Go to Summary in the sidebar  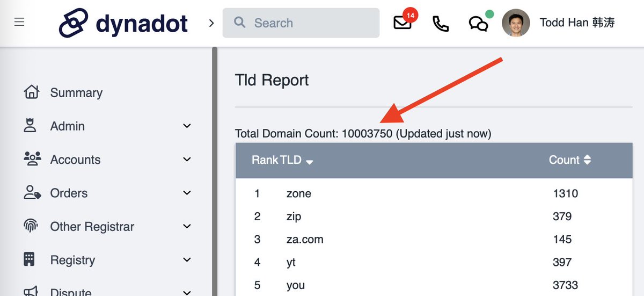coord(76,92)
